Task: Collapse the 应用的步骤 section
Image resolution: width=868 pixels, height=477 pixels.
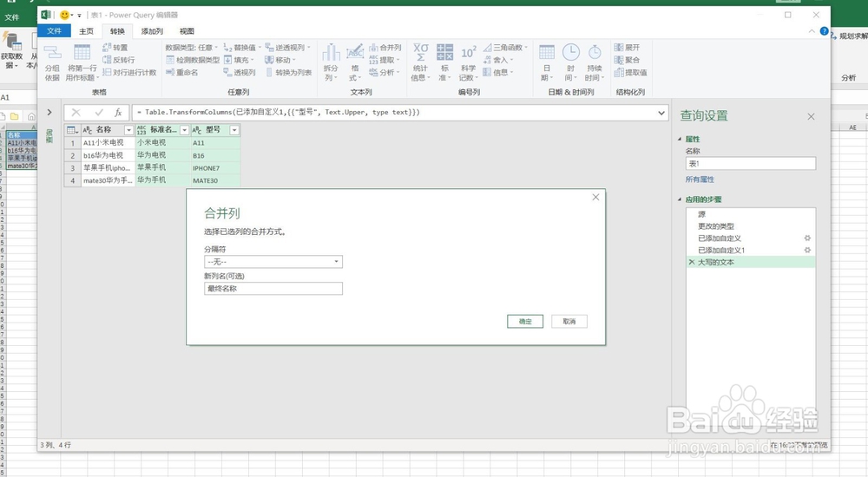Action: (680, 199)
